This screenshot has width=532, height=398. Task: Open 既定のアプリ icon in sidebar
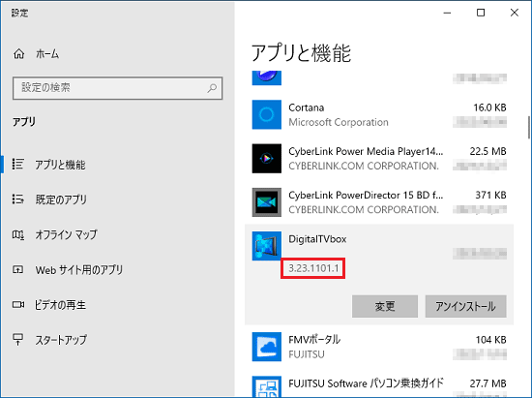point(18,199)
